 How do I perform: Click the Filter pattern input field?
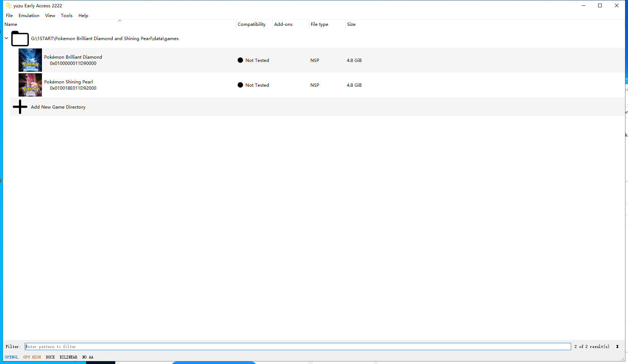[298, 347]
